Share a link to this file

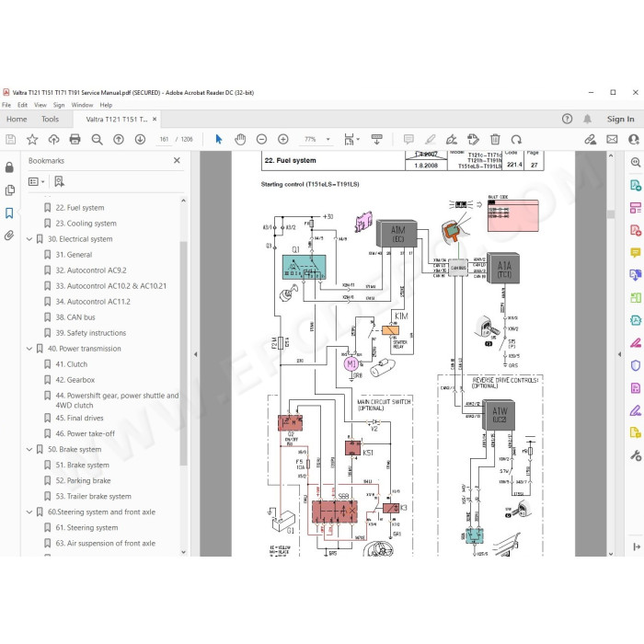point(591,140)
